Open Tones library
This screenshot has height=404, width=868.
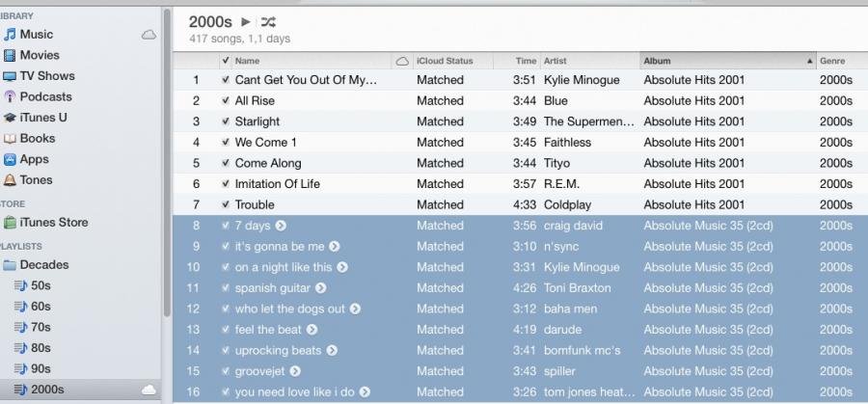[x=36, y=180]
